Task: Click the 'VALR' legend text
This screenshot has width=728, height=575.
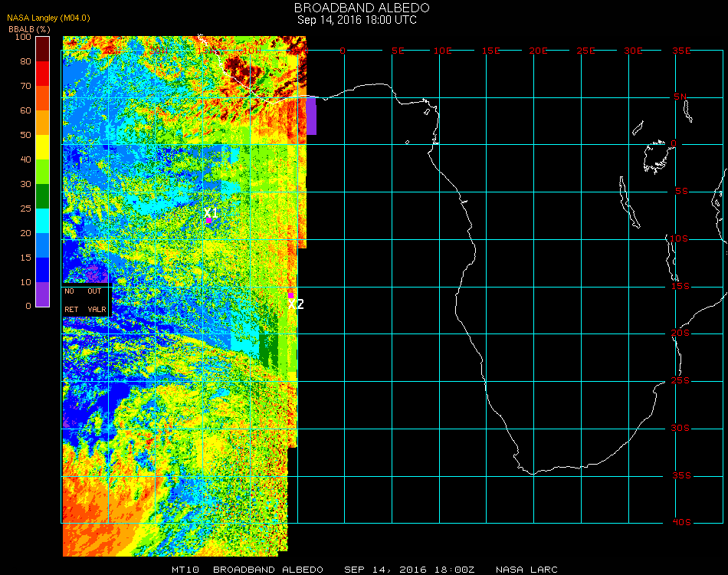Action: pyautogui.click(x=97, y=309)
